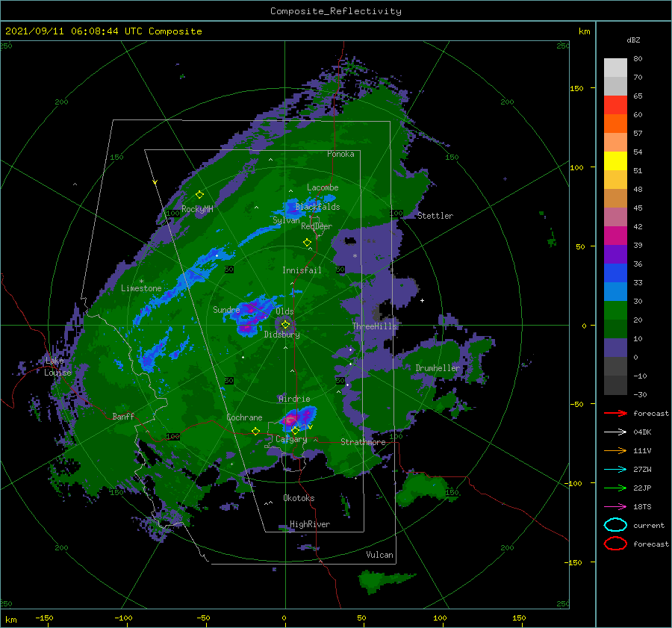Select the cyan 27ZW arrow icon
The width and height of the screenshot is (672, 628).
(x=615, y=470)
